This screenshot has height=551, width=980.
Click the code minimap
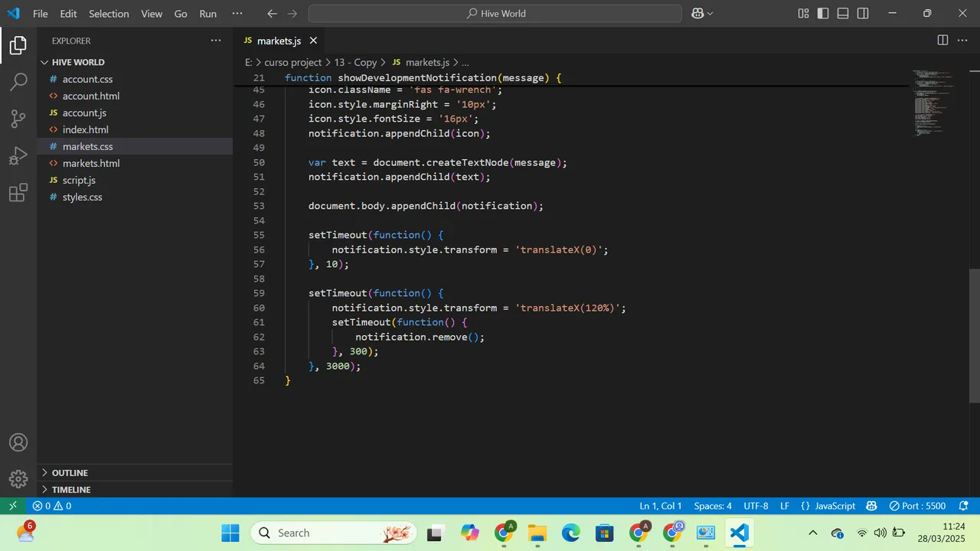[934, 103]
